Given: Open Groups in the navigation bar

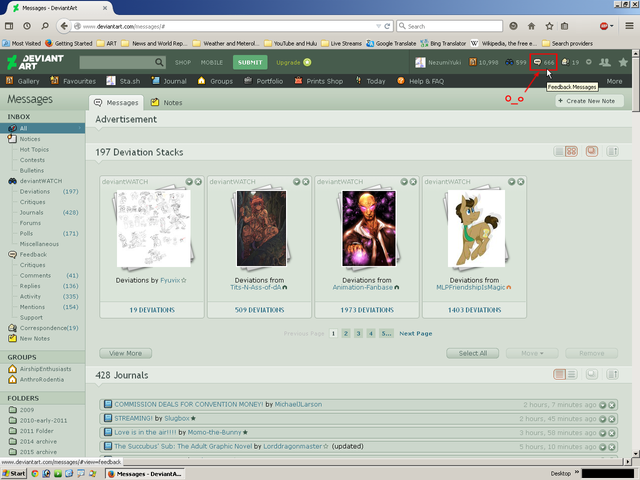Looking at the screenshot, I should click(215, 81).
